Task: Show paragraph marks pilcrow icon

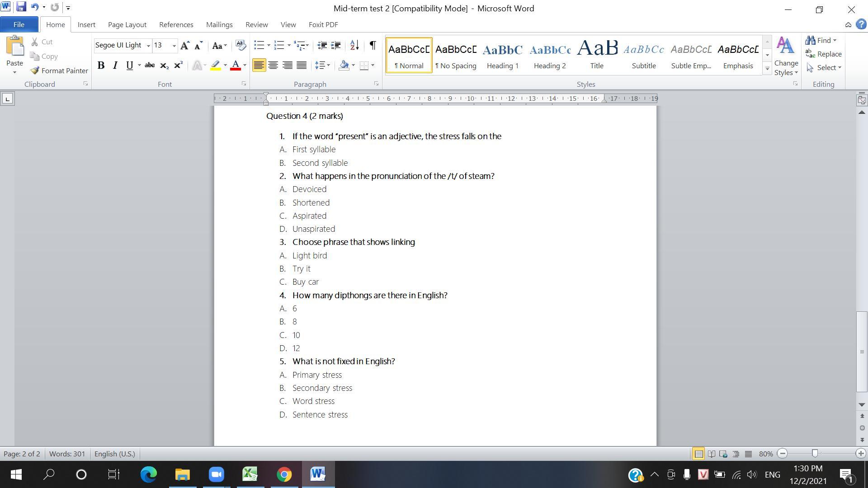Action: pyautogui.click(x=373, y=45)
